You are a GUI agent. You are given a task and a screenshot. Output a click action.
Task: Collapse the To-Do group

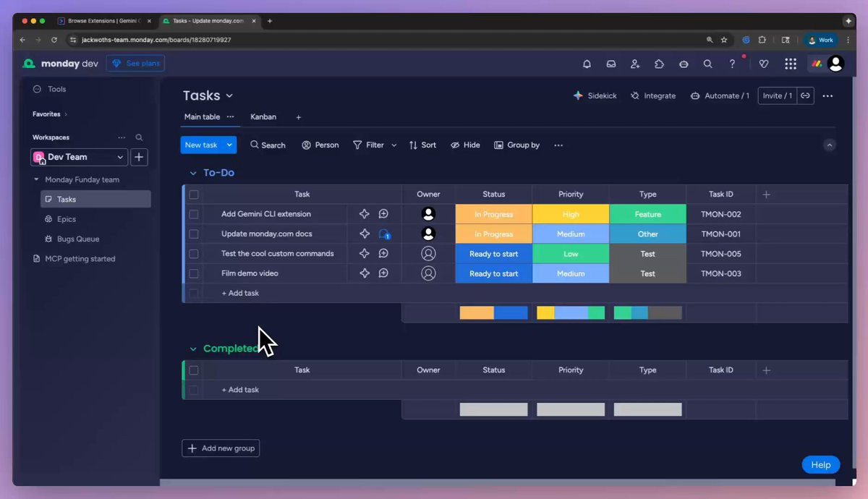193,174
